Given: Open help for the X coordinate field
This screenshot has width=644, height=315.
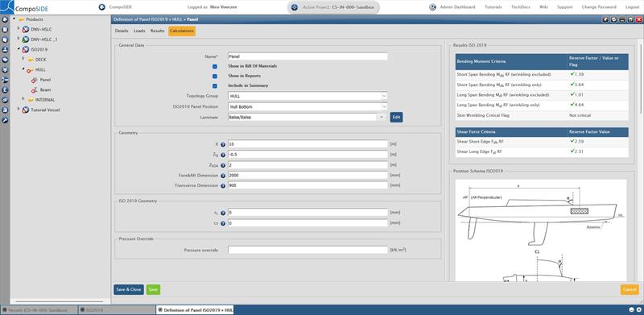Looking at the screenshot, I should [x=223, y=144].
